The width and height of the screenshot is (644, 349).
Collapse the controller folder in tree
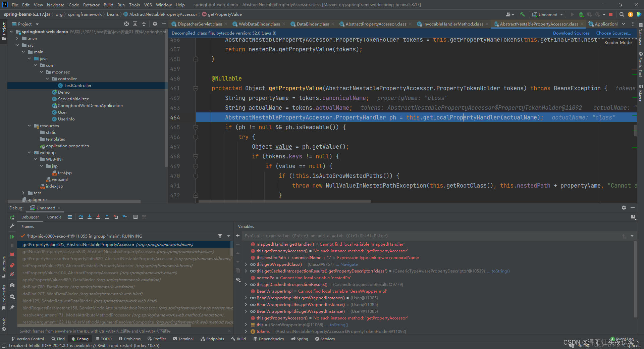(x=48, y=79)
